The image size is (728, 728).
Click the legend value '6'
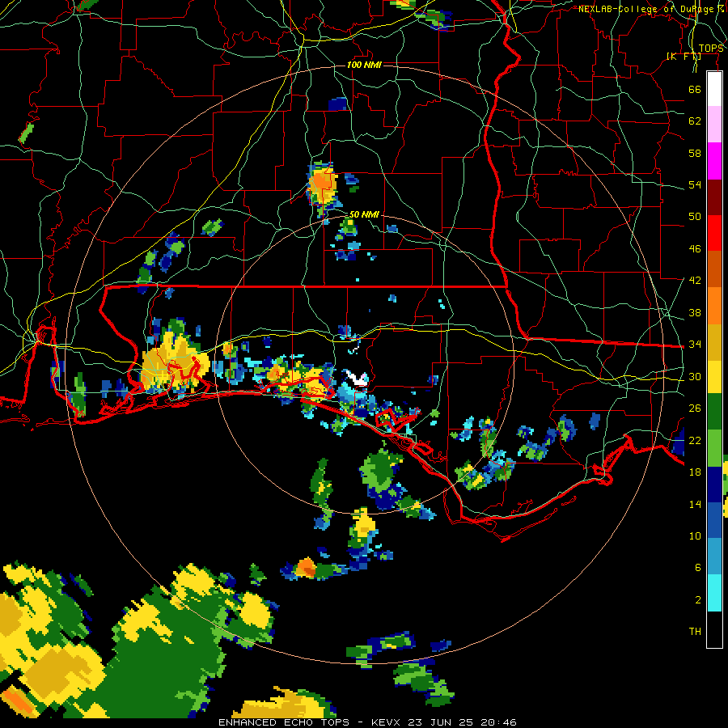click(x=697, y=568)
